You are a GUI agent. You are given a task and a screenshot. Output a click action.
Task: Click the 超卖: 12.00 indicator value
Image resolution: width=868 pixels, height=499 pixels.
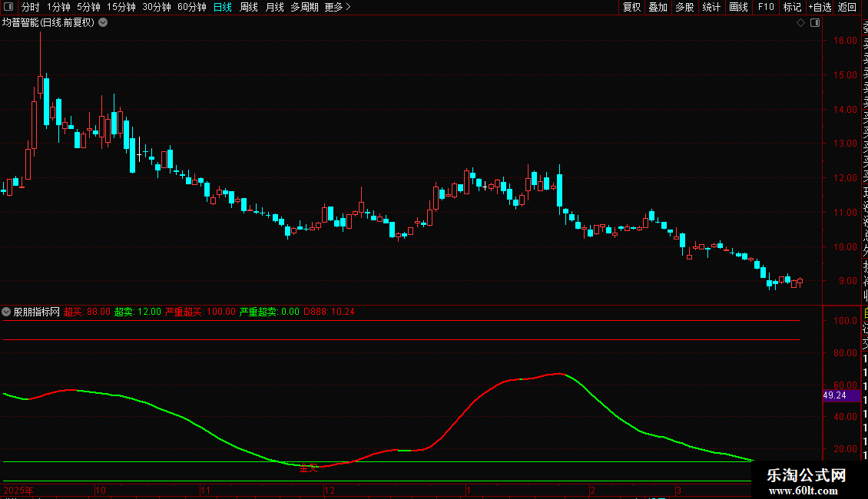coord(137,312)
